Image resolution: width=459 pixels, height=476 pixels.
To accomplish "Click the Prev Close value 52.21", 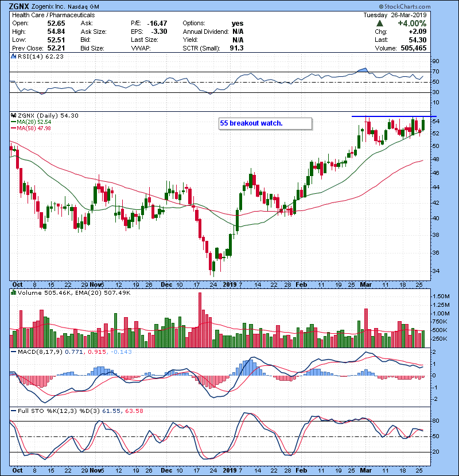I will 56,48.
